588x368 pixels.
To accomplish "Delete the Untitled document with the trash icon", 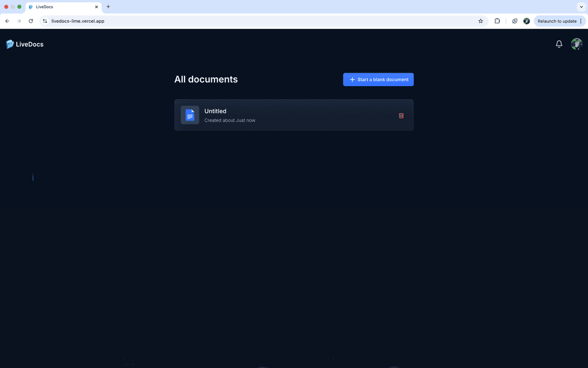I will pos(401,116).
